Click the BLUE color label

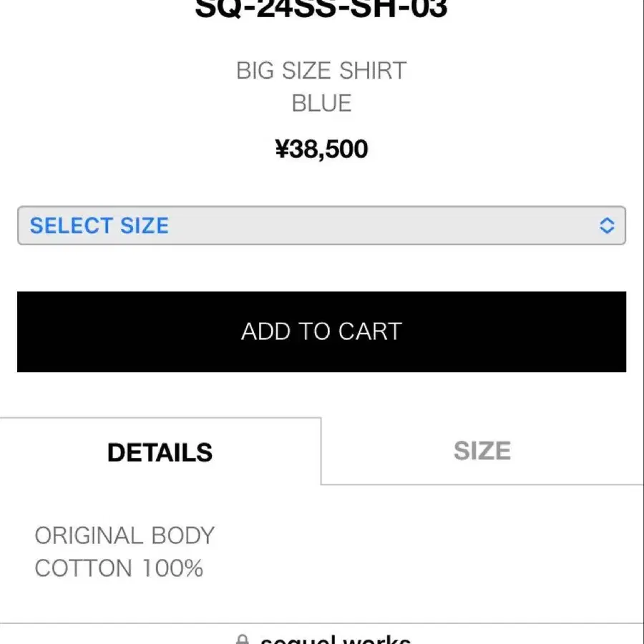pyautogui.click(x=321, y=102)
